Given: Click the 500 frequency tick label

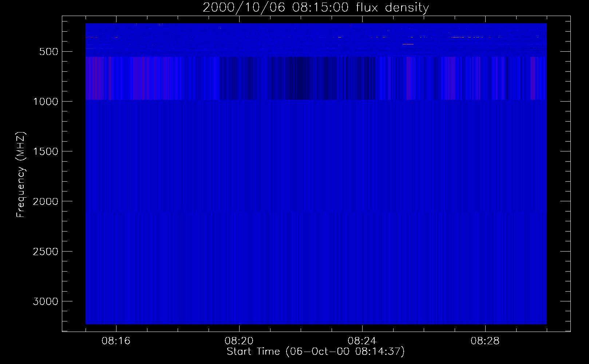Looking at the screenshot, I should click(x=49, y=52).
